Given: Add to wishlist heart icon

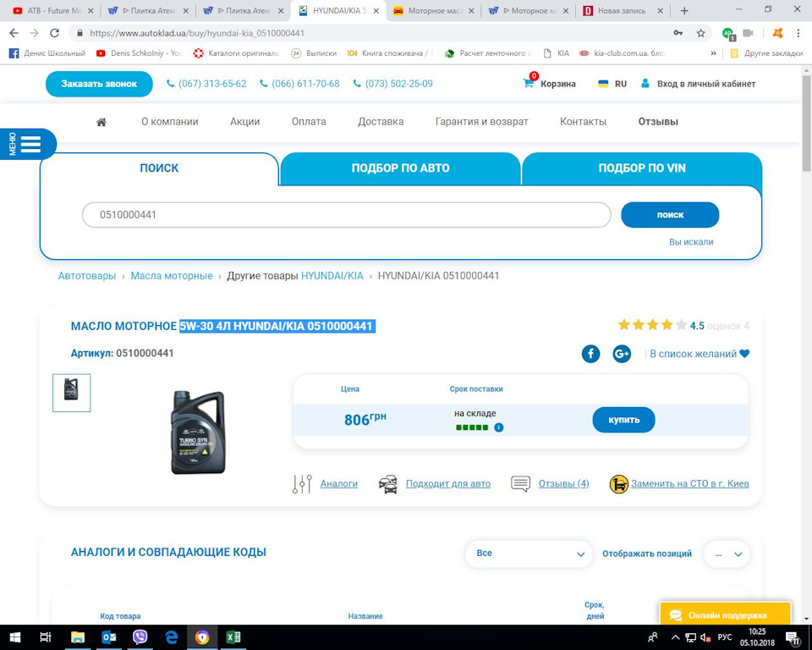Looking at the screenshot, I should [744, 354].
